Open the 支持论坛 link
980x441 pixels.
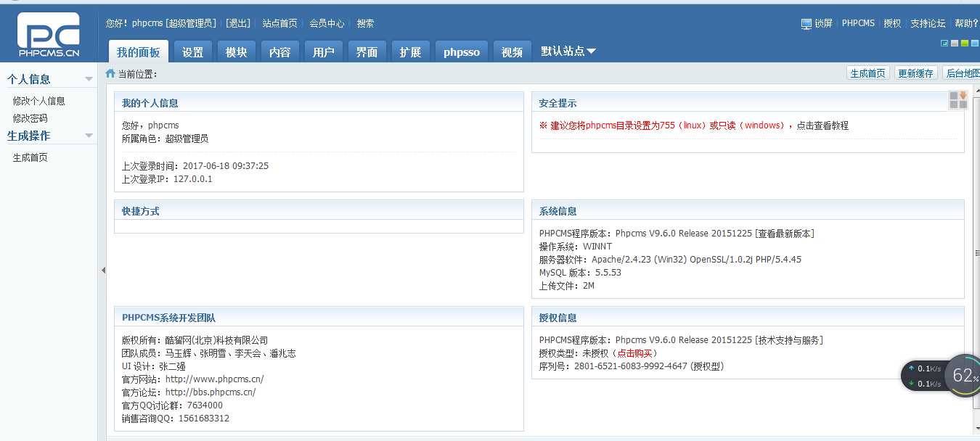tap(928, 23)
